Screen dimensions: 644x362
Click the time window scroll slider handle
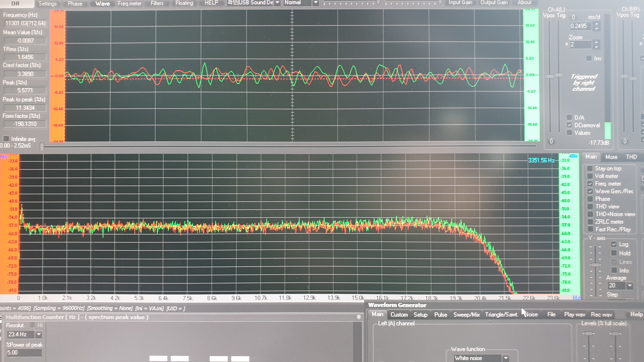(42, 147)
